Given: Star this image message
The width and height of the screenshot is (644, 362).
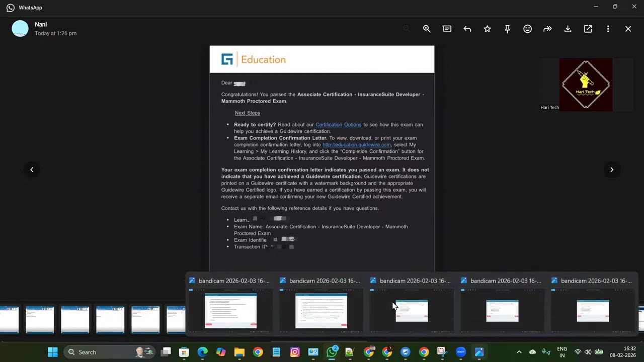Looking at the screenshot, I should coord(487,29).
